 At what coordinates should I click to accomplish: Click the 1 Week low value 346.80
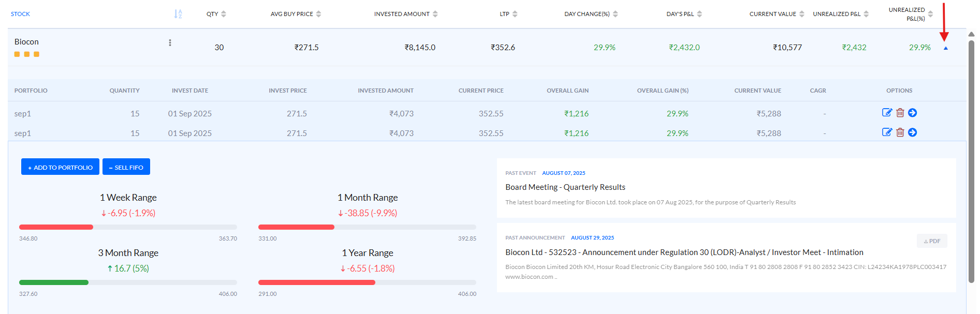coord(28,238)
